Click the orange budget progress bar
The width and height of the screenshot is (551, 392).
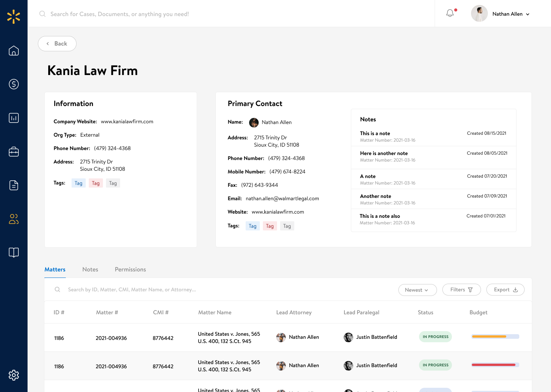coord(495,336)
